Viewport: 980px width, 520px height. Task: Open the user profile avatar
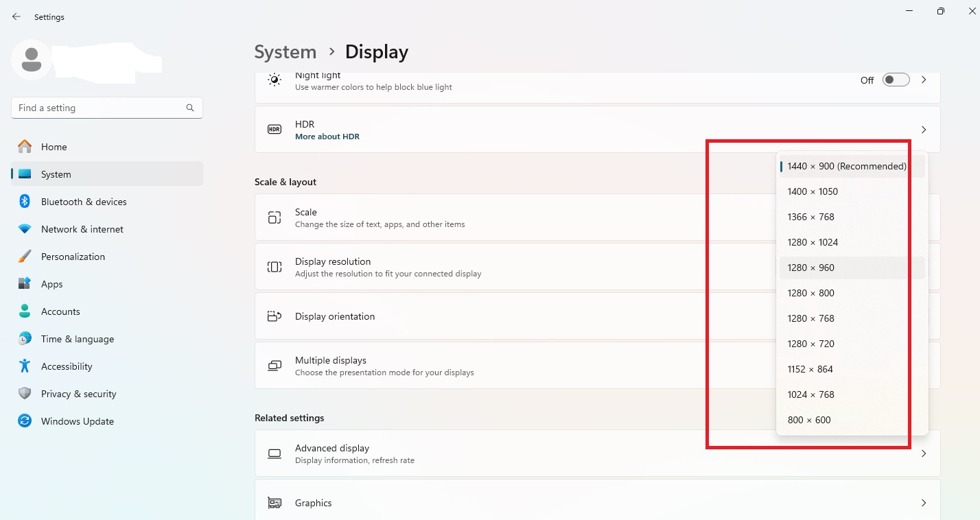pyautogui.click(x=31, y=60)
